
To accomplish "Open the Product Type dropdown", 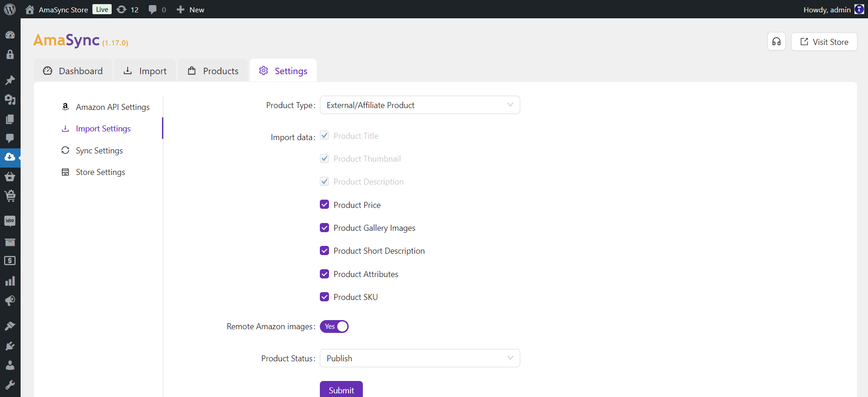I will 420,105.
